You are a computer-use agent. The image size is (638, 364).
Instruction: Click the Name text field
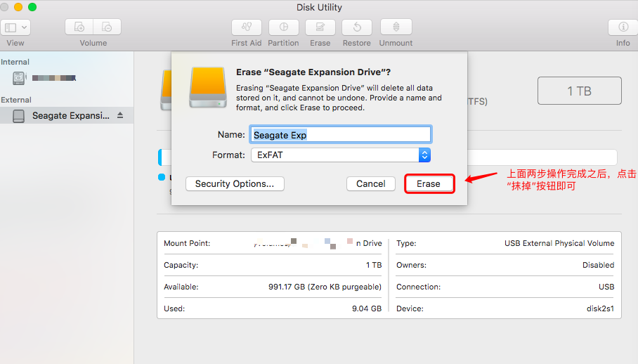pos(341,135)
